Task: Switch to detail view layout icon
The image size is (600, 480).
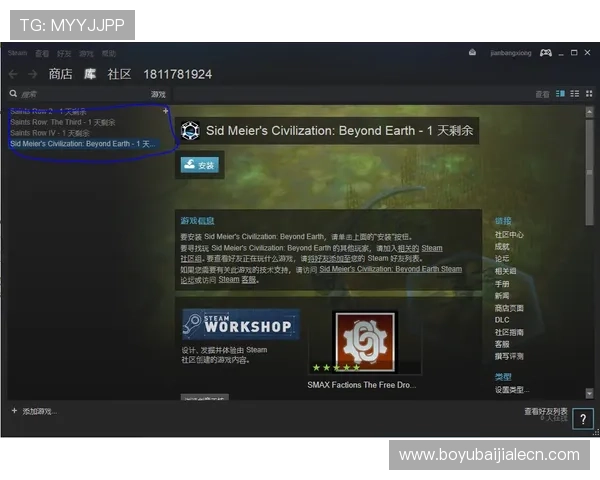Action: [561, 94]
